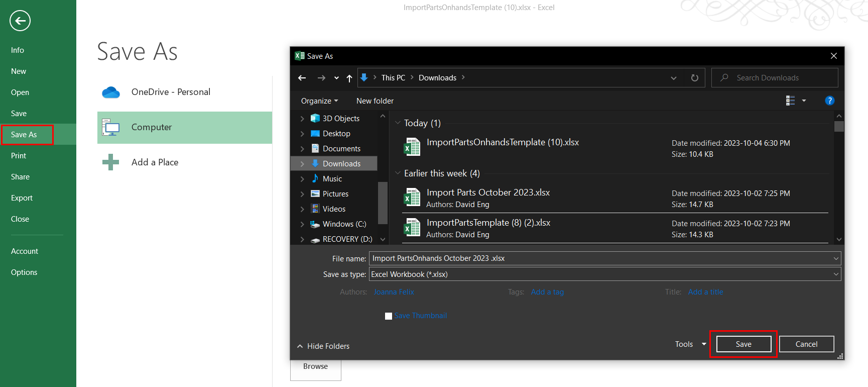Expand the Music tree node
The image size is (868, 387).
302,179
